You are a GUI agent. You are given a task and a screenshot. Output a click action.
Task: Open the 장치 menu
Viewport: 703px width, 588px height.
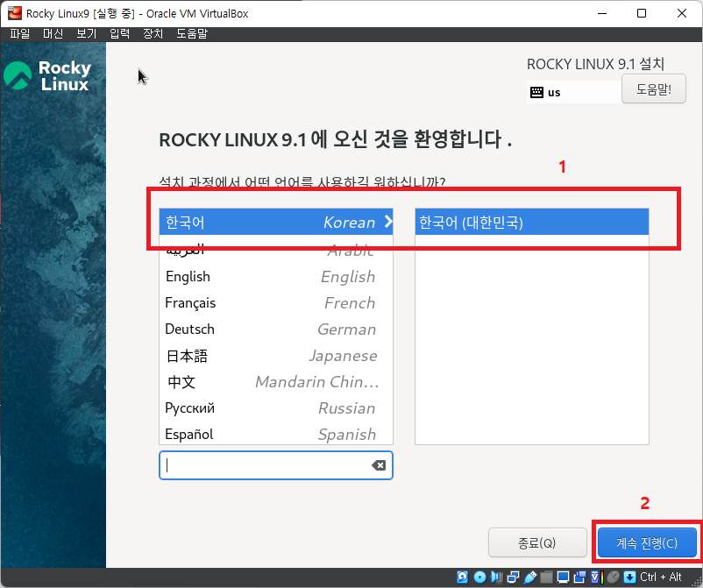pos(153,33)
